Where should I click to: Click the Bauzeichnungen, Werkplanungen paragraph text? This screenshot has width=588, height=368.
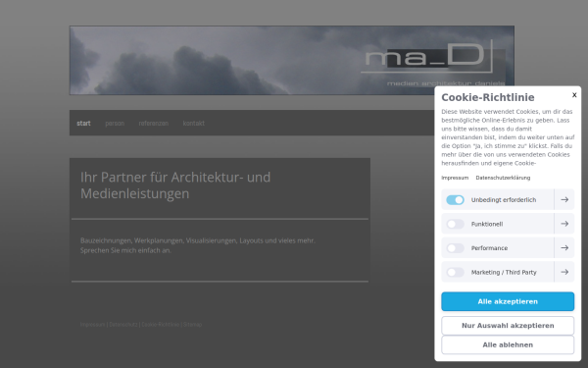tap(198, 245)
